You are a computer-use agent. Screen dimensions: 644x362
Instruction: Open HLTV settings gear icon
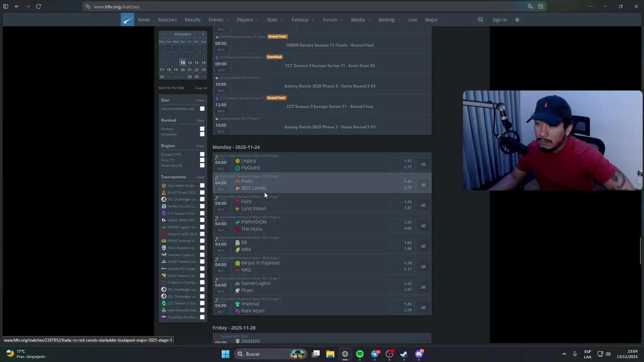[517, 20]
